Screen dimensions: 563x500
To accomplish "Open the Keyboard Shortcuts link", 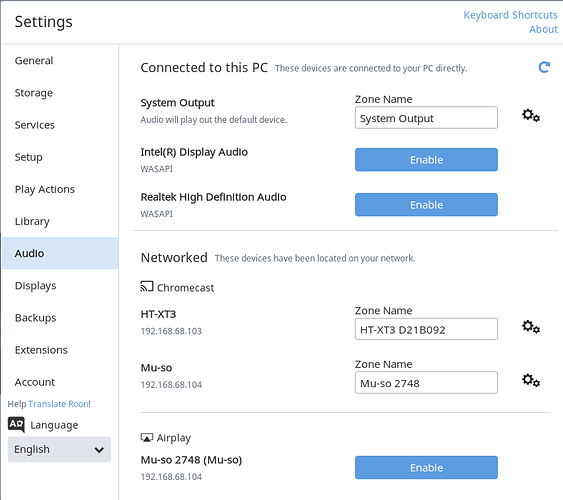I will (x=510, y=15).
